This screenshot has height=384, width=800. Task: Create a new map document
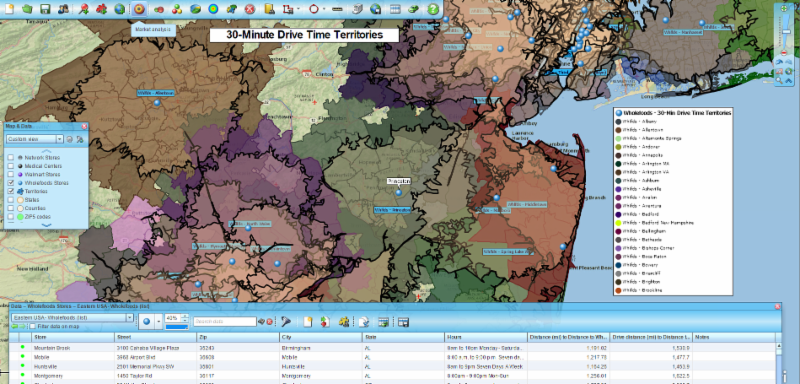click(9, 9)
